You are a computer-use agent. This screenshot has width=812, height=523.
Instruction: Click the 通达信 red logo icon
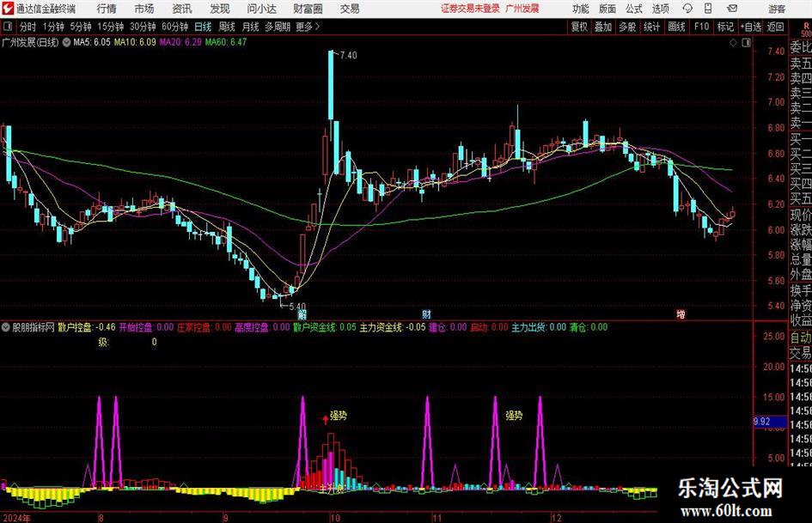click(8, 9)
